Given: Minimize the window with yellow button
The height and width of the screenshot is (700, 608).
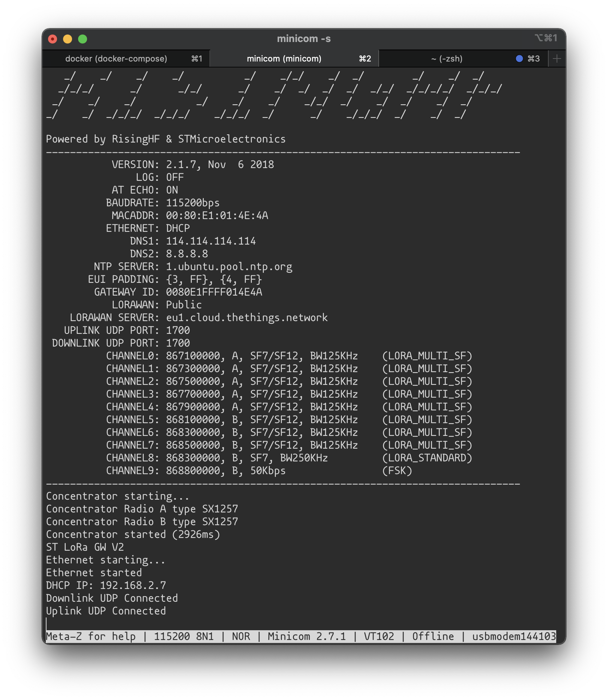Looking at the screenshot, I should click(x=68, y=39).
